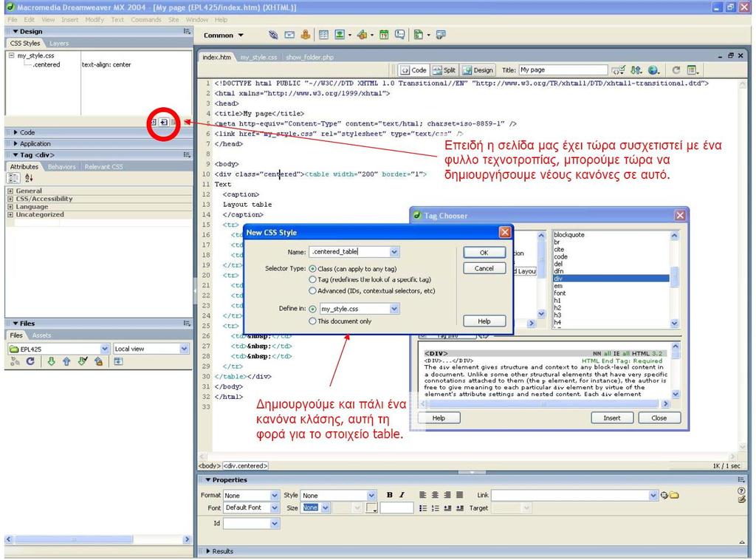Refresh Design view in the document toolbar

(676, 70)
